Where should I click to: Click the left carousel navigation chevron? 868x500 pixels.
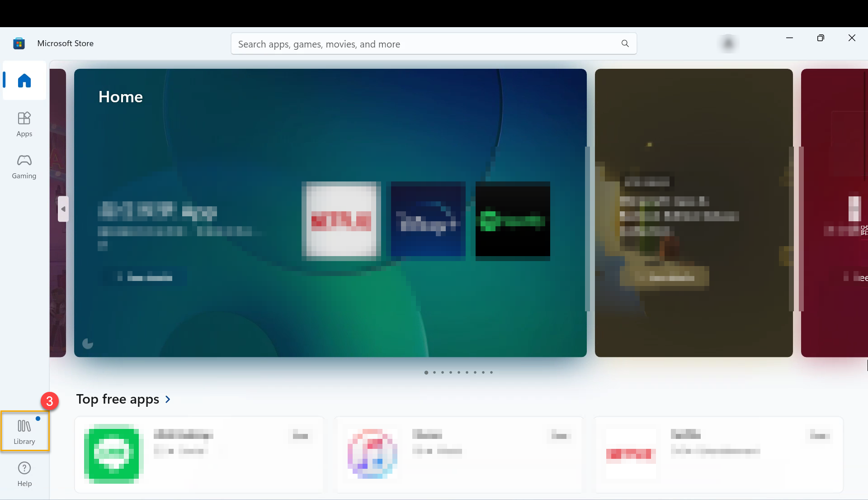coord(63,209)
